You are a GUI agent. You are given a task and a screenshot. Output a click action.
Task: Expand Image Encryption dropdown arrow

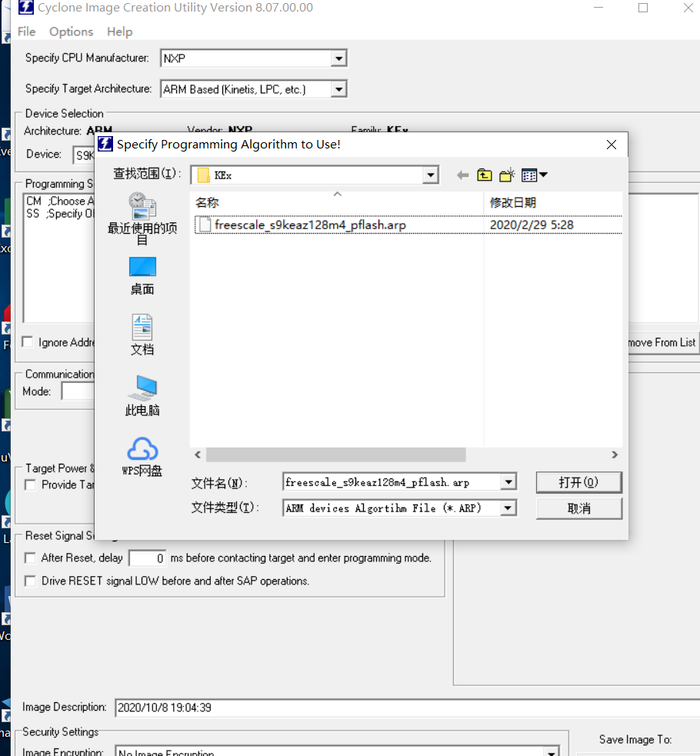551,751
